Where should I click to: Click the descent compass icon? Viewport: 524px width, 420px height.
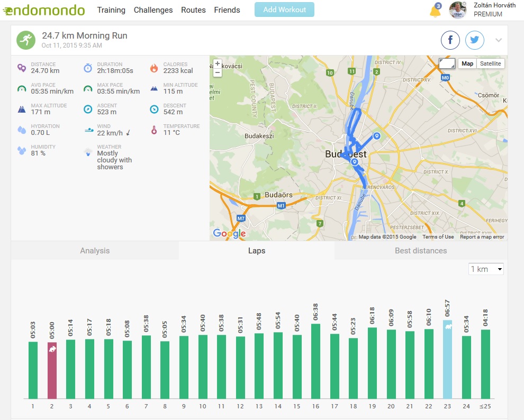[154, 109]
